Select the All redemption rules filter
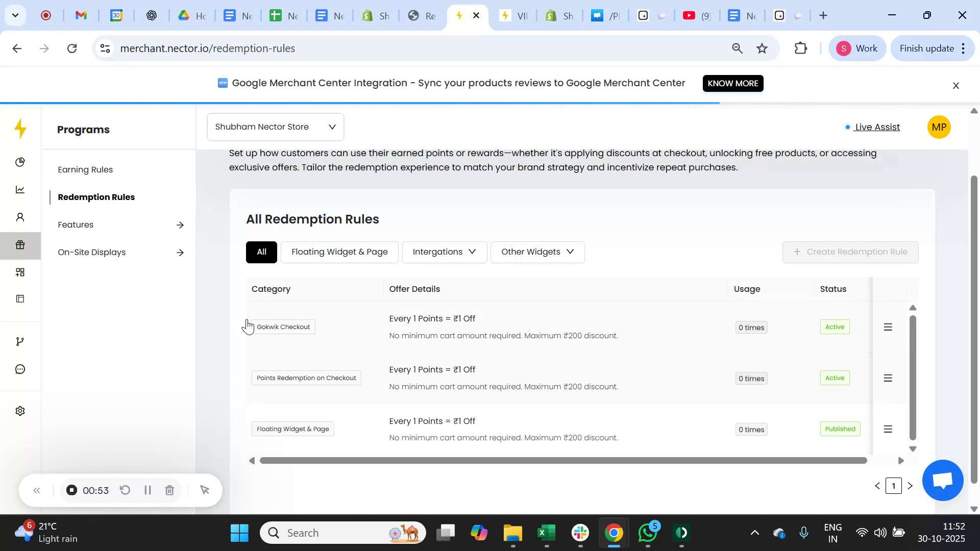 coord(261,252)
